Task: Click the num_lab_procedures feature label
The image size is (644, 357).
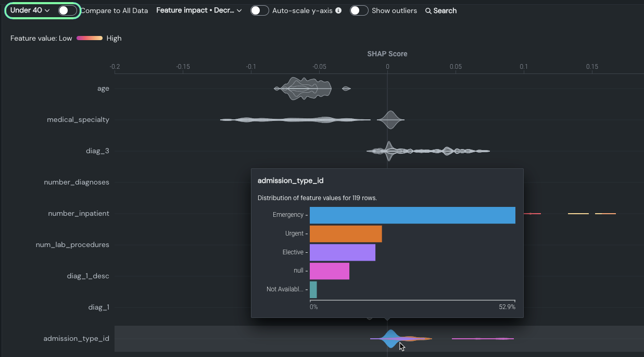Action: 72,245
